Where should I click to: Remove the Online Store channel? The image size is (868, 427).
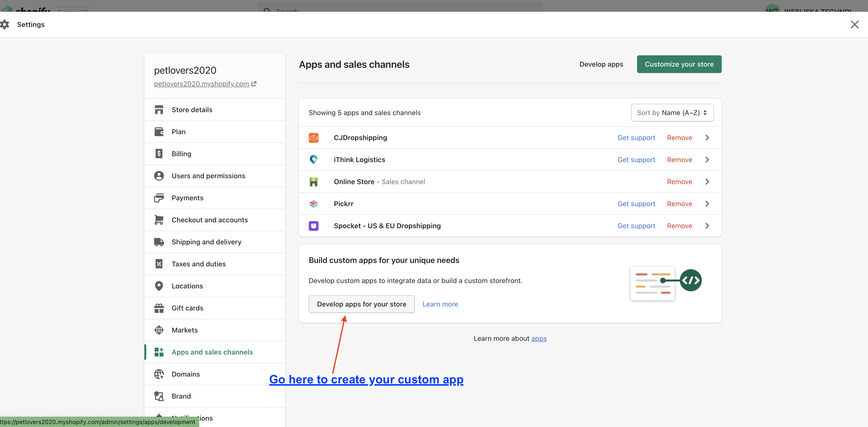679,182
